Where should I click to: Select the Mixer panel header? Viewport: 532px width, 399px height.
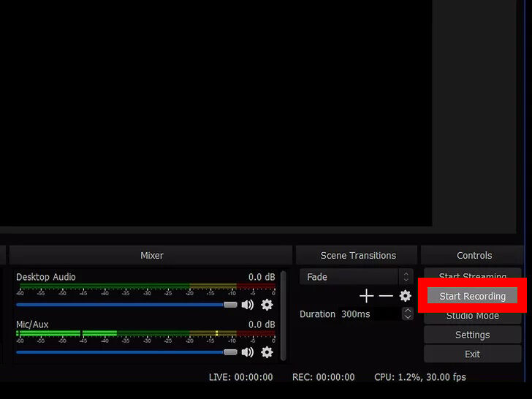click(x=151, y=255)
